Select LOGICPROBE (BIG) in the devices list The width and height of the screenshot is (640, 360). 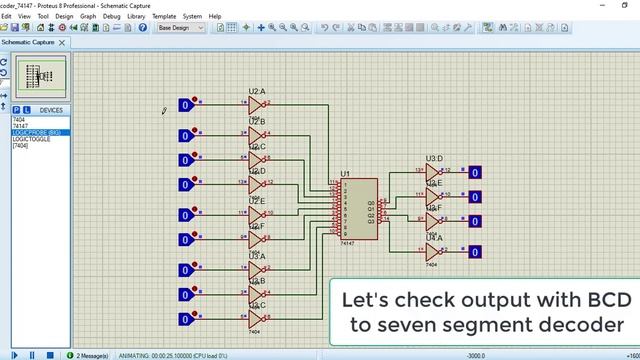(x=40, y=133)
